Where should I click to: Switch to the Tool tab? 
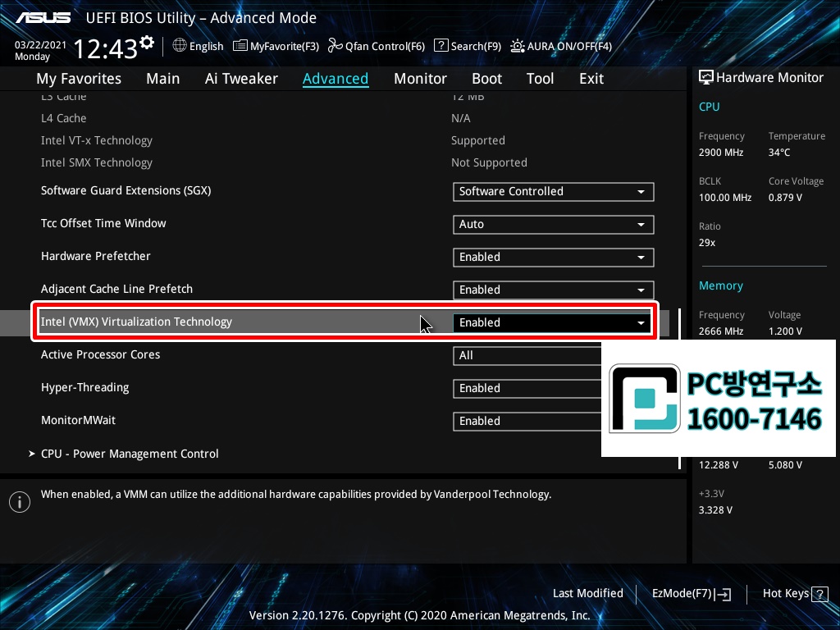540,79
